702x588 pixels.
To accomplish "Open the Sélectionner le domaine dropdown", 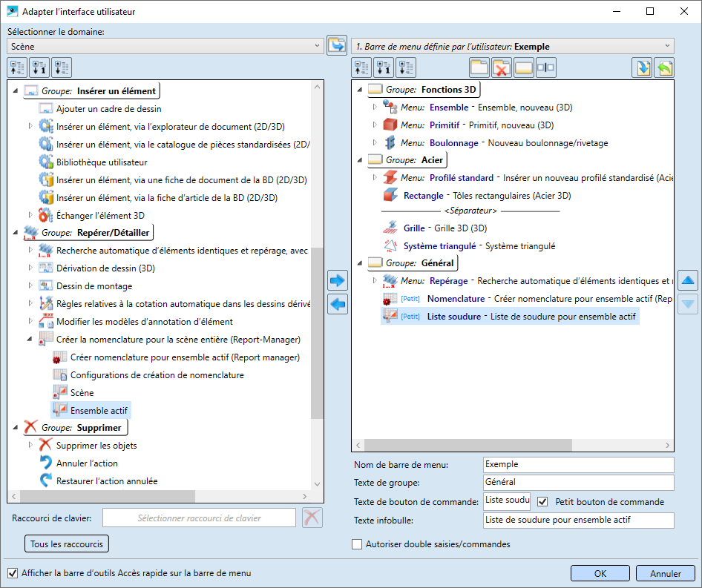I will [x=165, y=46].
